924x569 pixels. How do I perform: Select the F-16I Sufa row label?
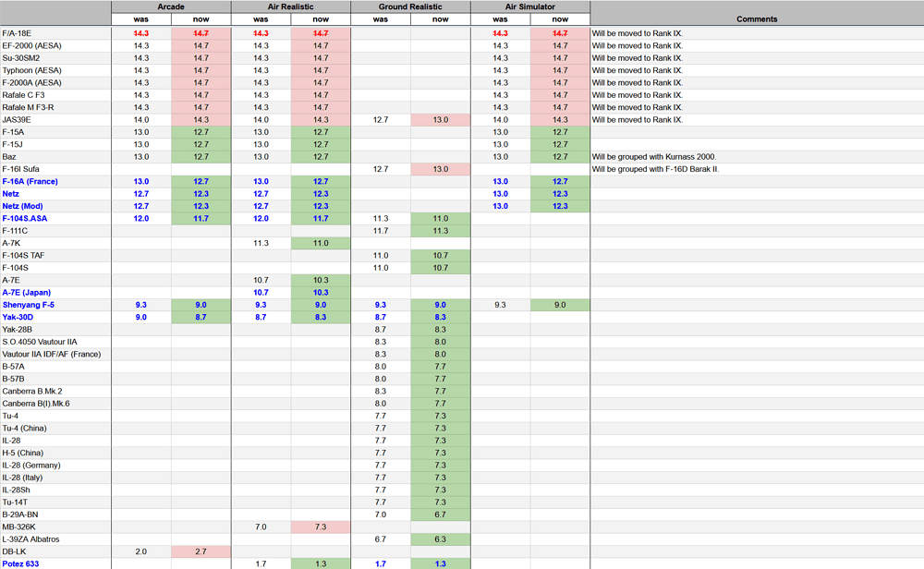[20, 169]
